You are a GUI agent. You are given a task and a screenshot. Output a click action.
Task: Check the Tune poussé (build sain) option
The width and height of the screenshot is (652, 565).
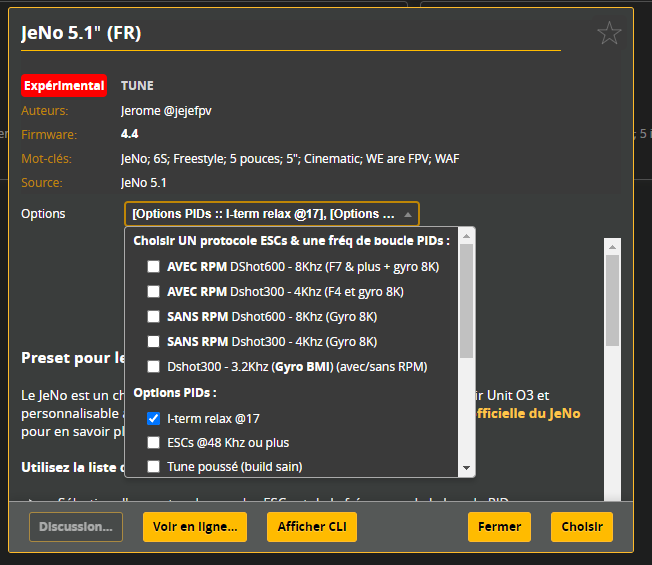(153, 466)
